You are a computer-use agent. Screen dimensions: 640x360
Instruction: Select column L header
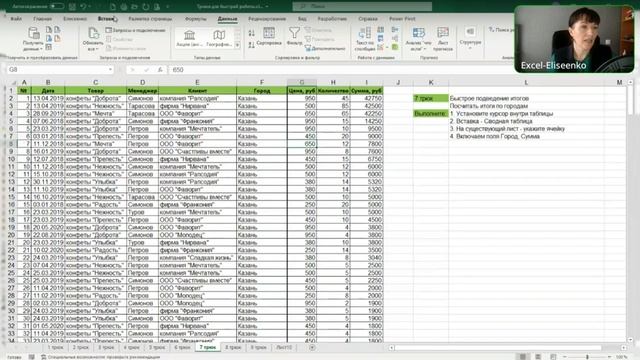(x=526, y=82)
